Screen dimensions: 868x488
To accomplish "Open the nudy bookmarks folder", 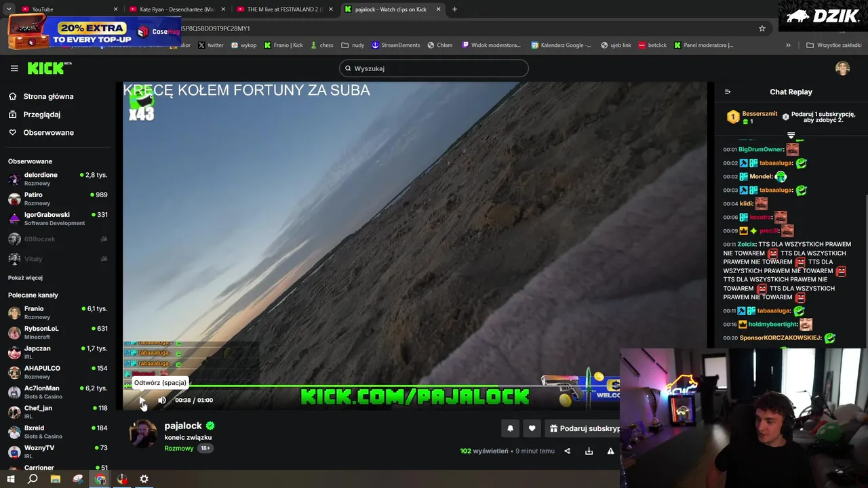I will click(353, 45).
